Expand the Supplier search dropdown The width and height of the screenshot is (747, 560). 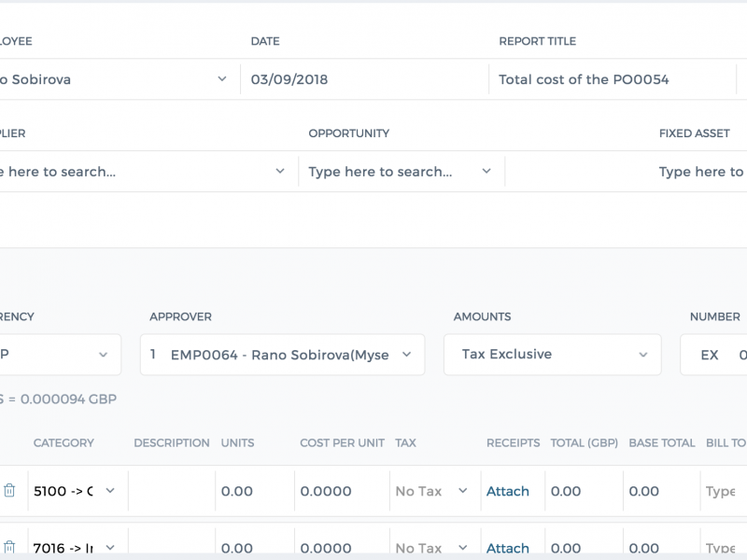[x=280, y=171]
